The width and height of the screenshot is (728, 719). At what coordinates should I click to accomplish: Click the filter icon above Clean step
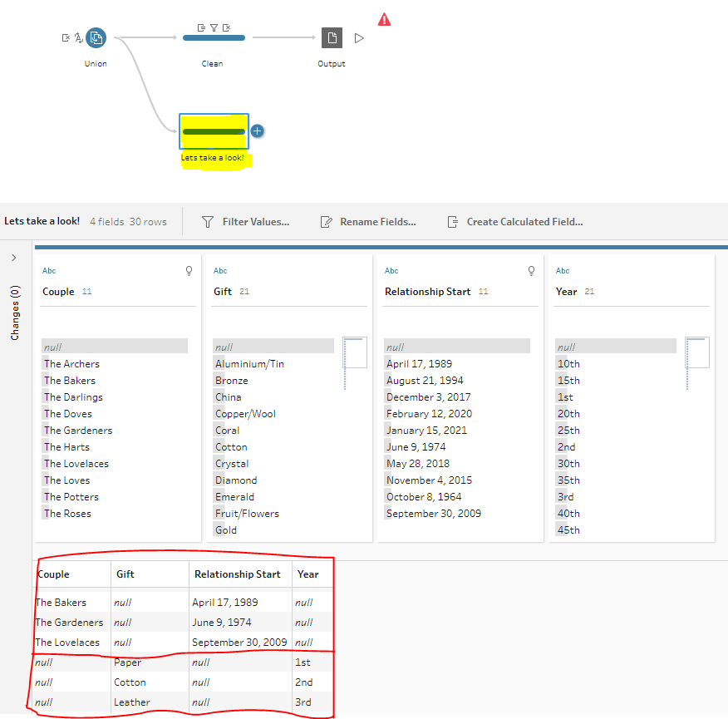click(x=214, y=27)
